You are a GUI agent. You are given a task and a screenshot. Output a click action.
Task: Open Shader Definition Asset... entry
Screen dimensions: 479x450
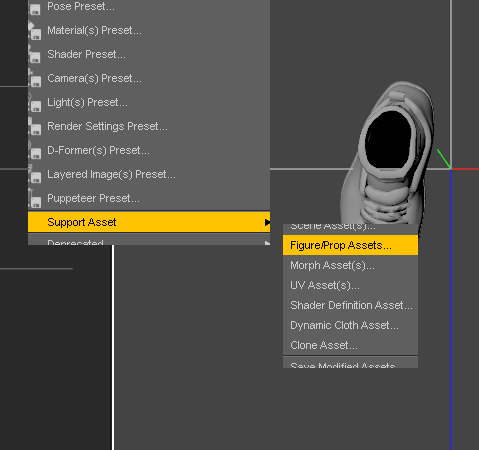point(350,305)
